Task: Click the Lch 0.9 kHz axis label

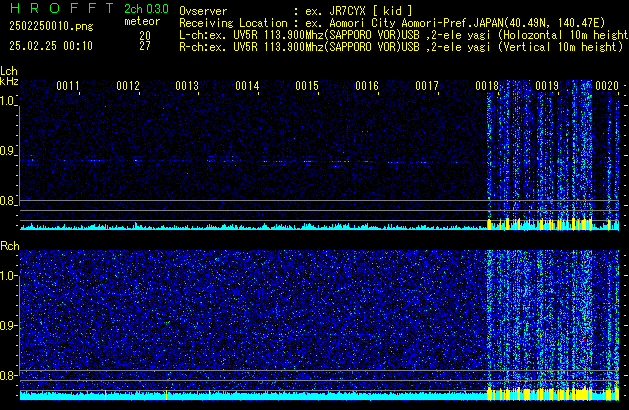Action: pyautogui.click(x=8, y=151)
